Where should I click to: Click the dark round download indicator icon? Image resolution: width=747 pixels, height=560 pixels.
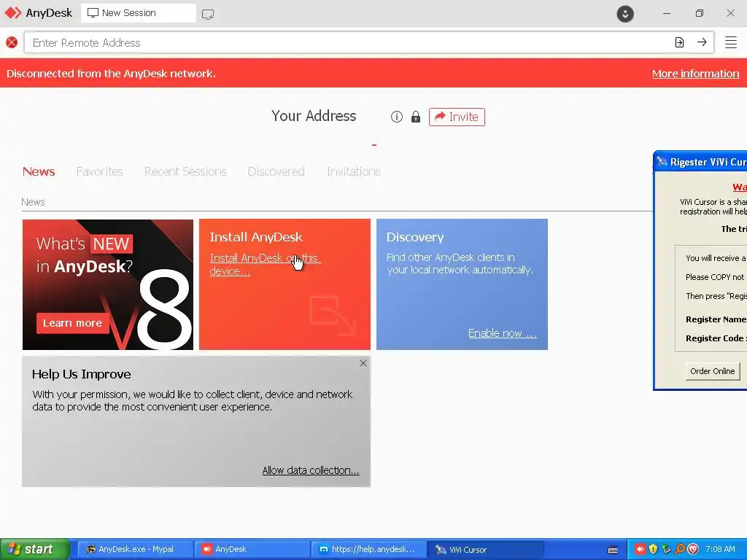tap(625, 13)
